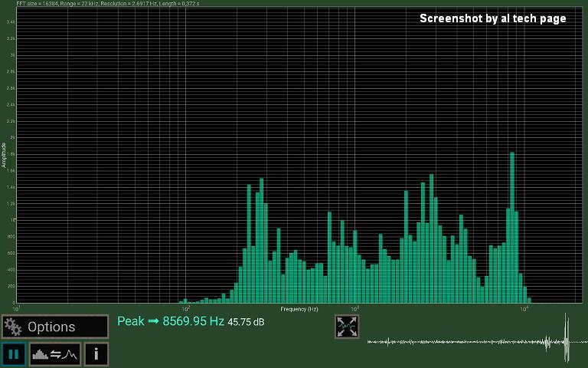This screenshot has width=588, height=368.
Task: Click the gear icon on Options
Action: 13,327
